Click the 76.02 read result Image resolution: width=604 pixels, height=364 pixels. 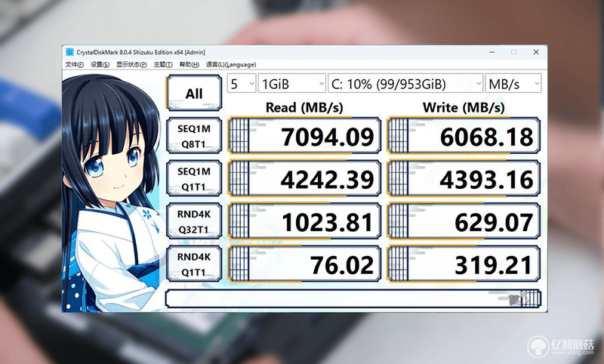coord(304,264)
